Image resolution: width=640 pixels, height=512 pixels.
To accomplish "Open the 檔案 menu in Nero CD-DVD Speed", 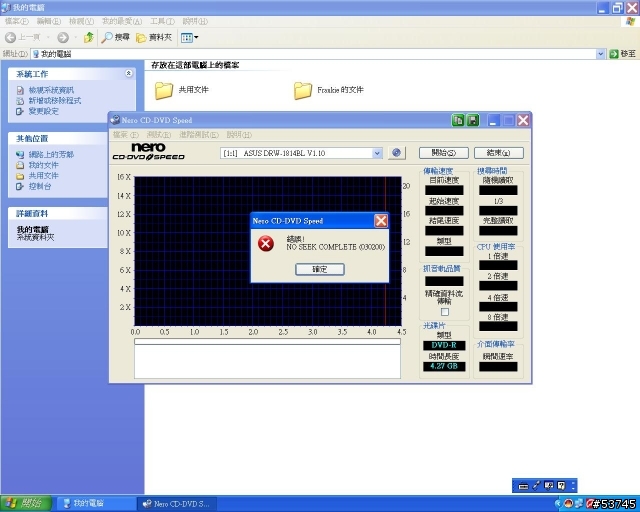I will (126, 135).
